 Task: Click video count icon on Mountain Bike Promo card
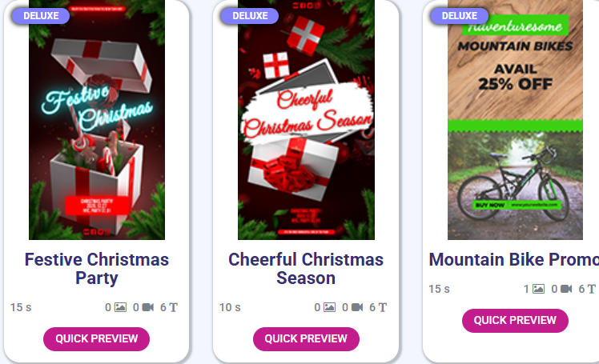[566, 289]
